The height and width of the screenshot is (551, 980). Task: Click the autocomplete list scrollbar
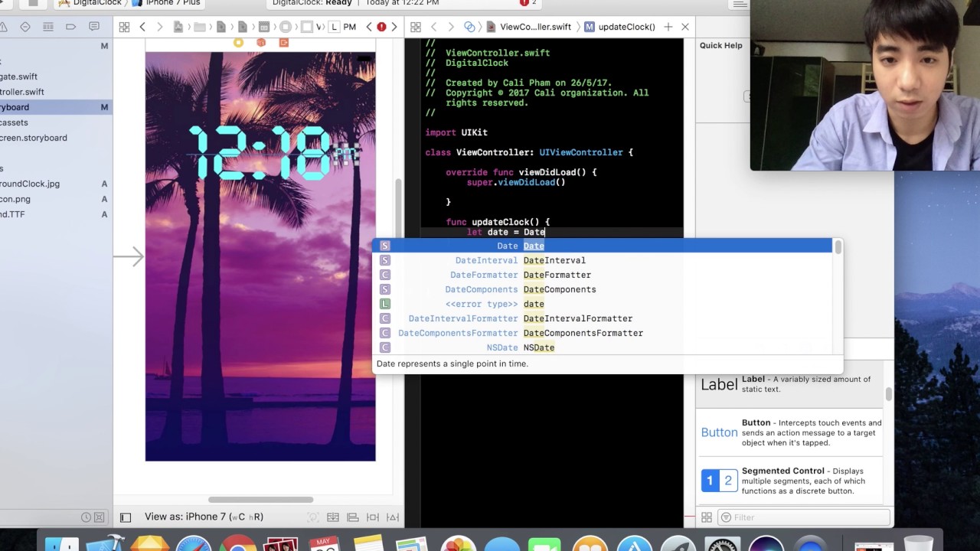point(838,247)
